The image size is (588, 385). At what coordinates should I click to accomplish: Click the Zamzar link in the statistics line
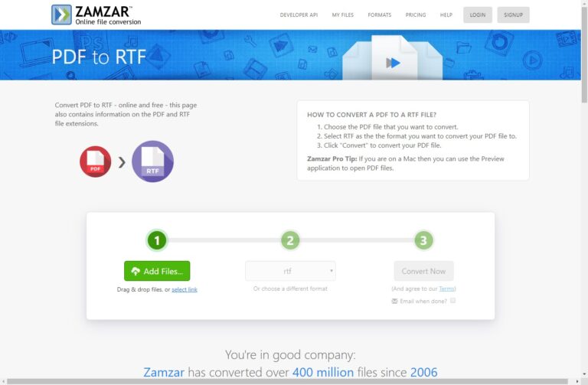coord(164,372)
